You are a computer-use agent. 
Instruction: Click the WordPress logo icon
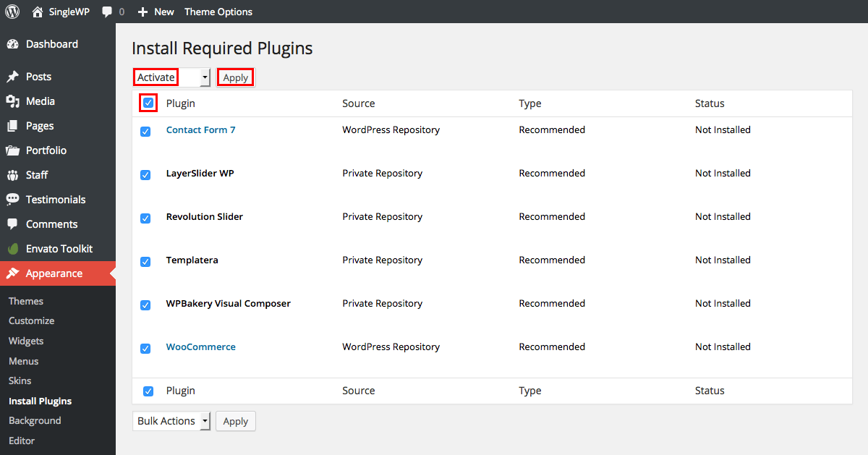[12, 12]
